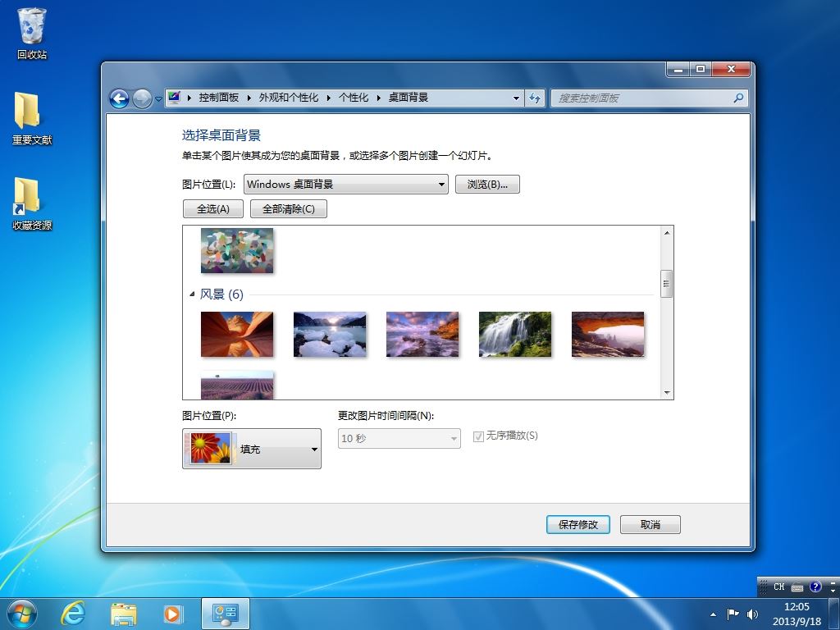The image size is (840, 630).
Task: Click the 取消 button
Action: pos(651,524)
